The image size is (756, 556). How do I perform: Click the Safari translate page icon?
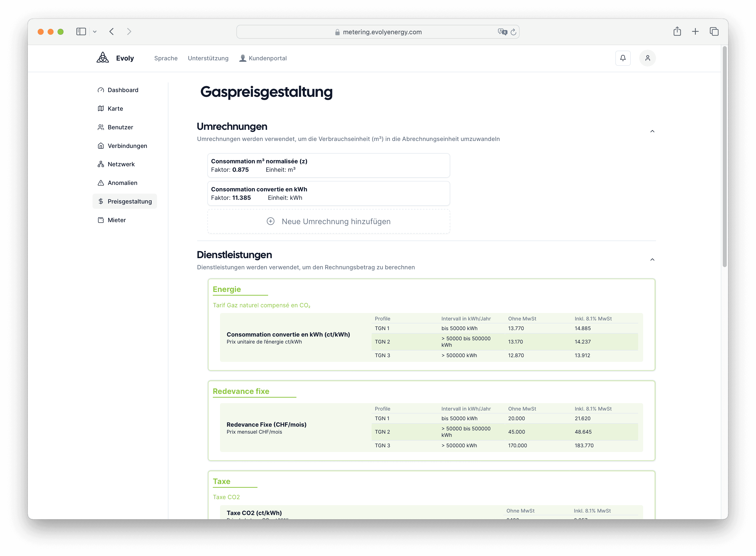(503, 32)
